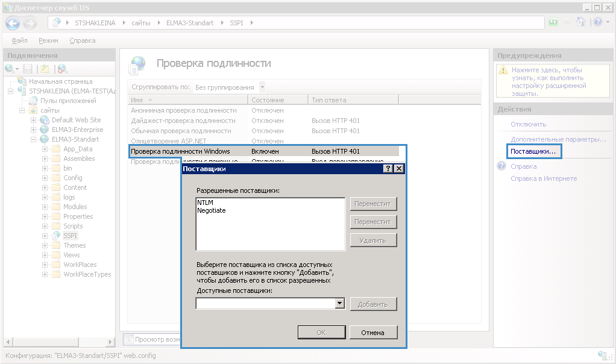The height and width of the screenshot is (364, 616).
Task: Click the Поставщики link in Actions pane
Action: [532, 151]
